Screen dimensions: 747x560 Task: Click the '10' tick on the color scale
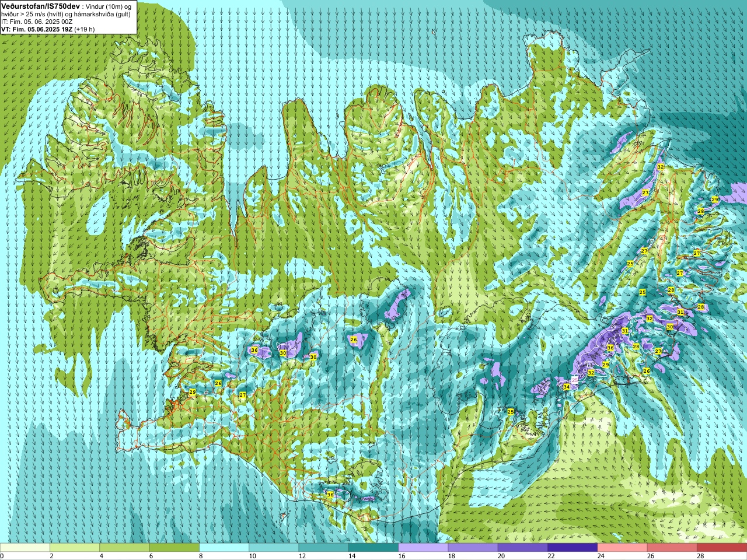[253, 556]
